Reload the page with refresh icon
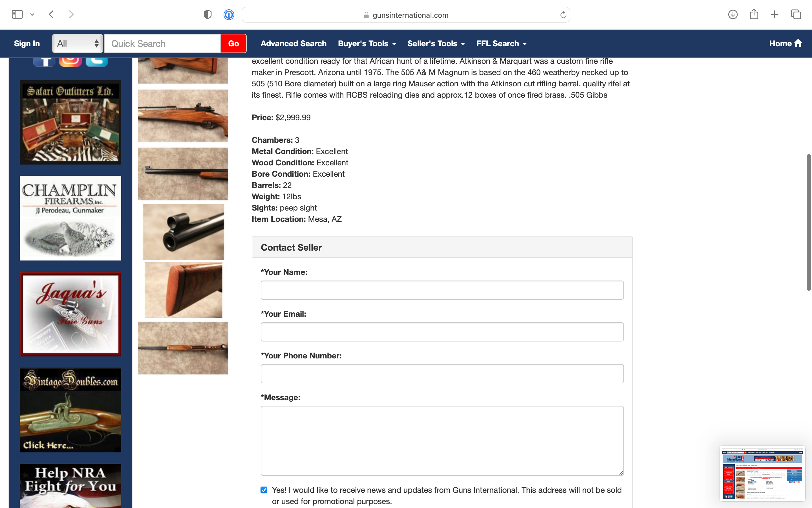This screenshot has width=812, height=508. 563,15
